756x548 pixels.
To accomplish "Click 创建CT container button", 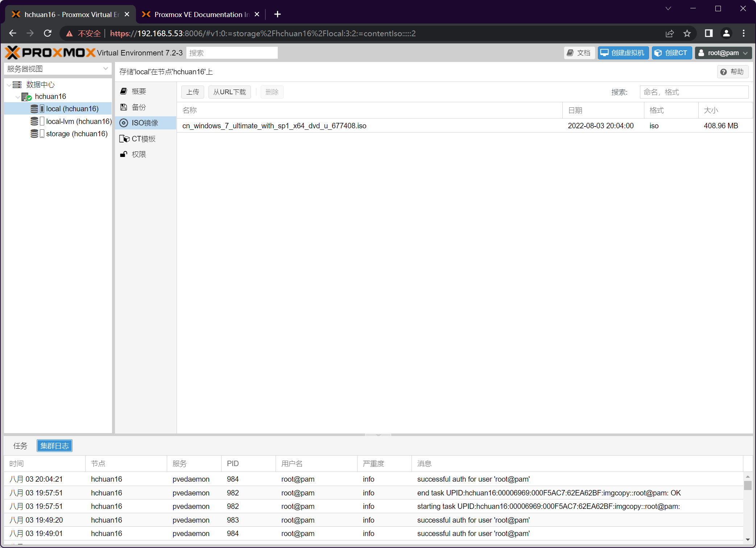I will (x=672, y=53).
